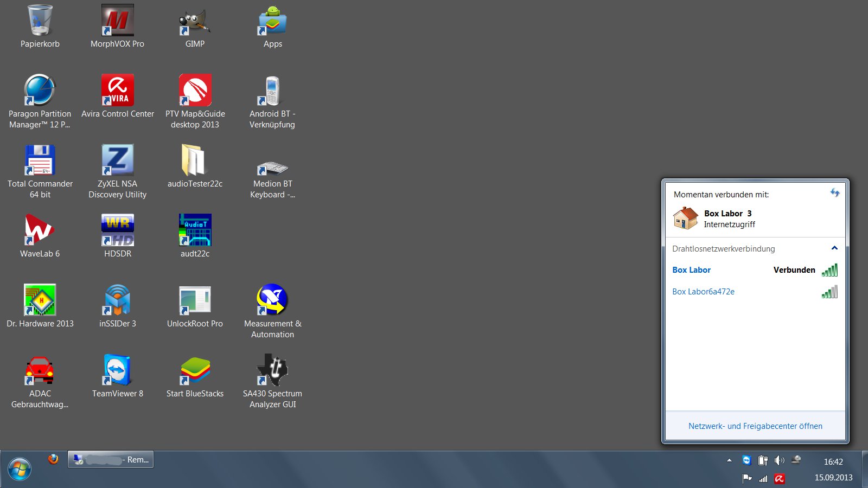Open Action Center flag tray icon

pos(746,478)
